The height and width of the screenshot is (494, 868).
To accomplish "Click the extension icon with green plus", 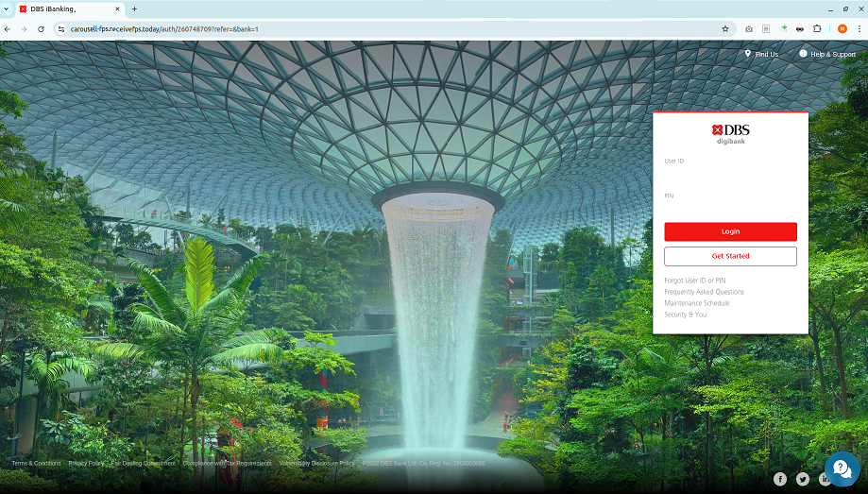I will (x=783, y=28).
